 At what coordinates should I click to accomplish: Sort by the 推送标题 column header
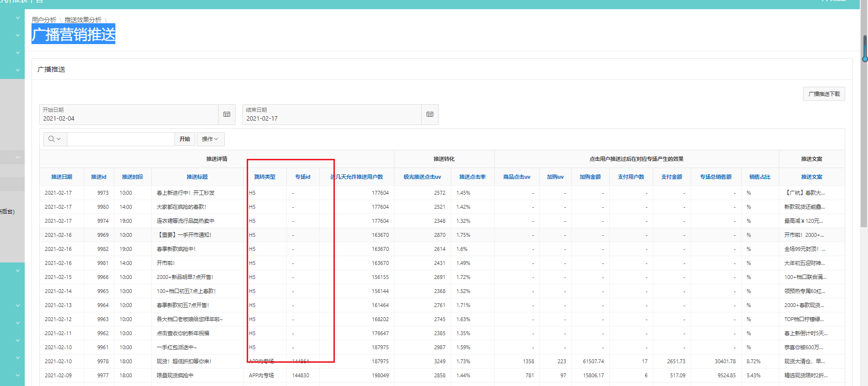197,177
